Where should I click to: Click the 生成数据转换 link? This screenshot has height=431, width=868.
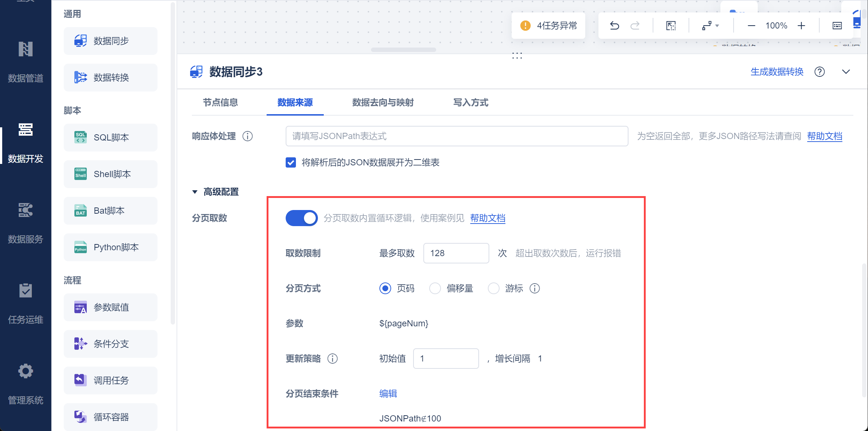pos(777,72)
